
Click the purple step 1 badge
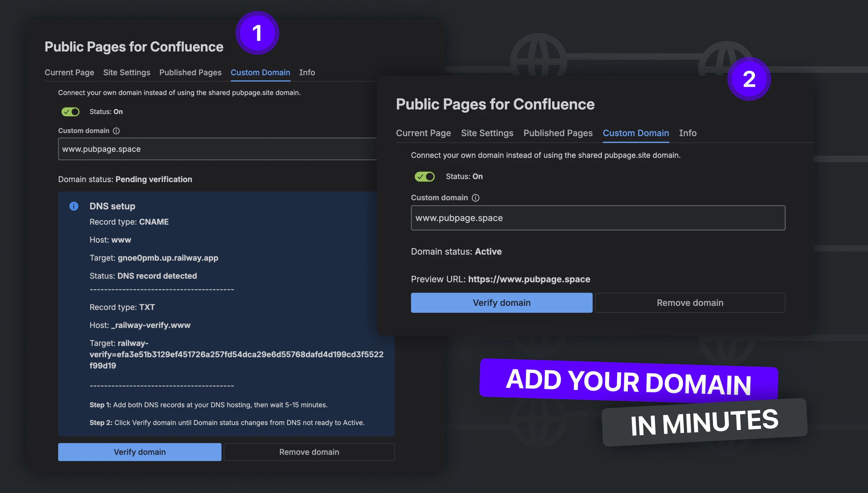pyautogui.click(x=257, y=33)
